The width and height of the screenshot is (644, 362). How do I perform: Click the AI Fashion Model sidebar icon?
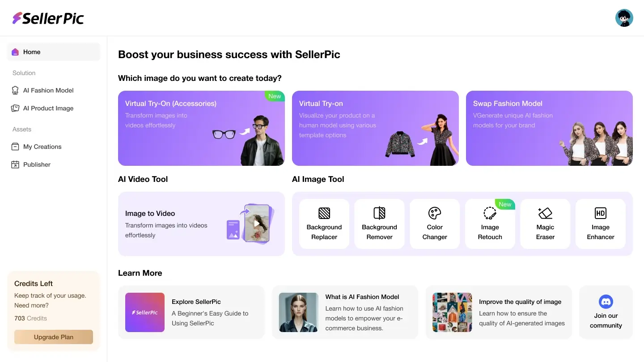(15, 90)
